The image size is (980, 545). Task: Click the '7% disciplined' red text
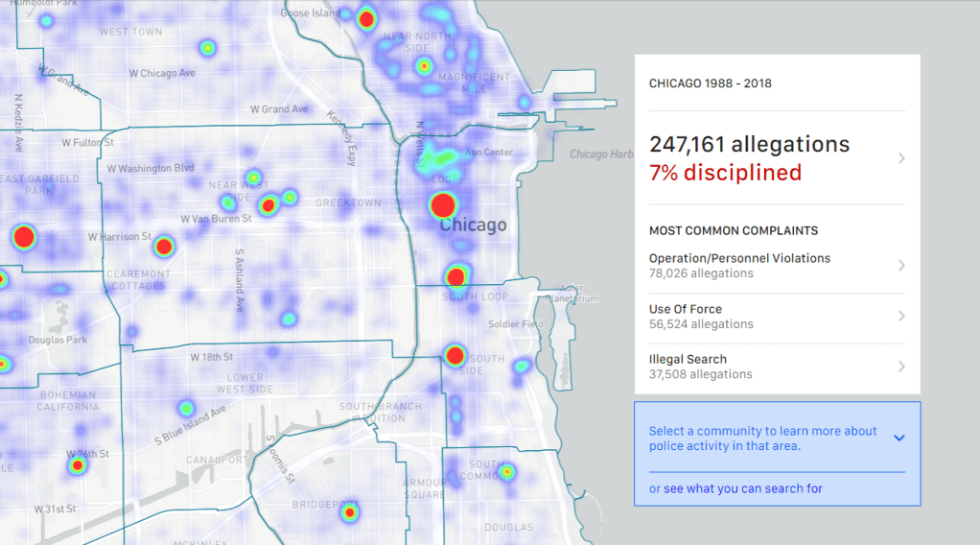(725, 173)
